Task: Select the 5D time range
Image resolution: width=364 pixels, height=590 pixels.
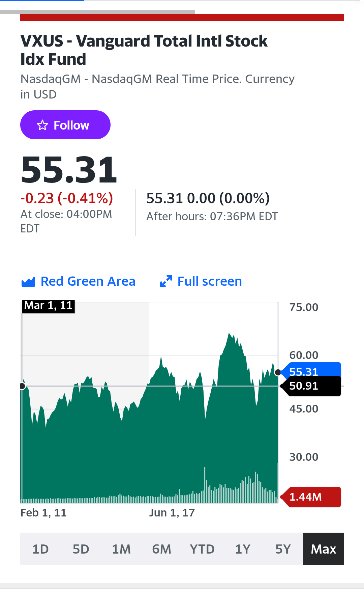Action: click(x=81, y=549)
